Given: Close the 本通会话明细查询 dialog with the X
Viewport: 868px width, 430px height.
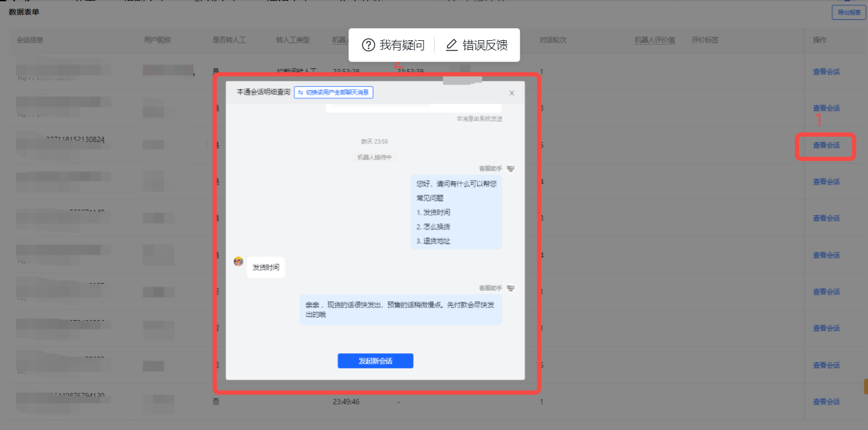Looking at the screenshot, I should [x=511, y=93].
